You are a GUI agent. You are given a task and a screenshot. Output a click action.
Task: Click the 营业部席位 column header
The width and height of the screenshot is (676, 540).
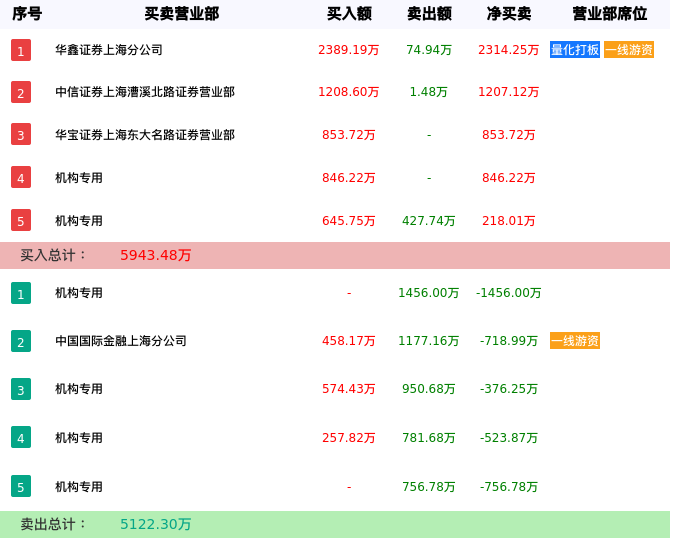[610, 14]
